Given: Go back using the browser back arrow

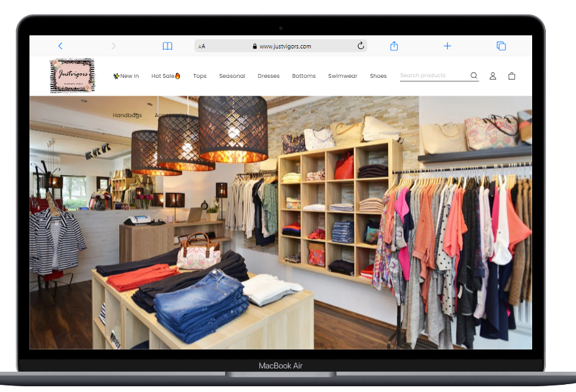Looking at the screenshot, I should click(x=60, y=46).
